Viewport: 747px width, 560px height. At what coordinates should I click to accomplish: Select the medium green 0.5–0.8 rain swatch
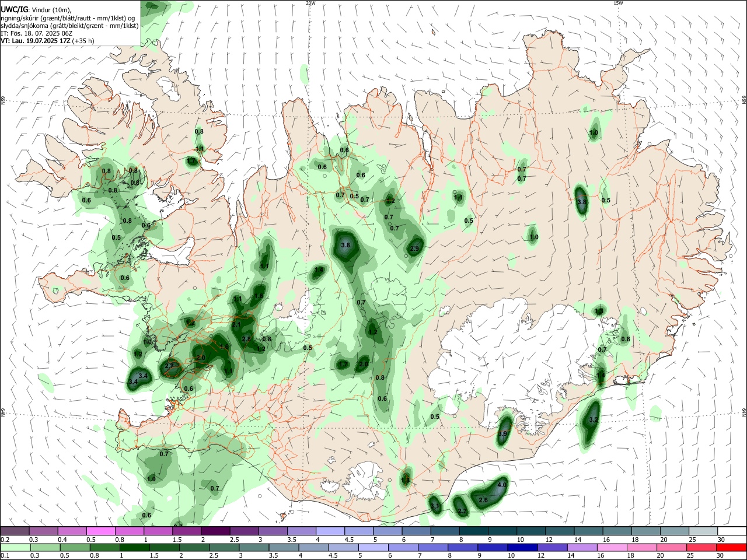(75, 547)
